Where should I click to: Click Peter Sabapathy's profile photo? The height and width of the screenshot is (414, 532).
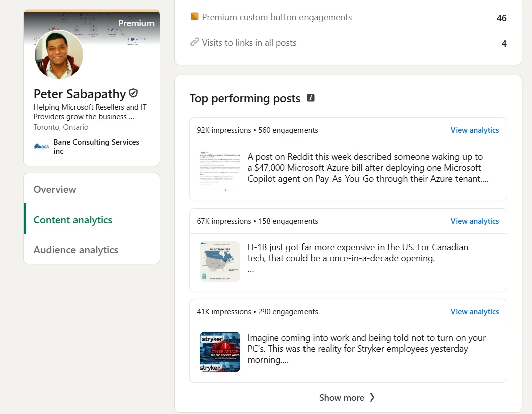pos(59,55)
